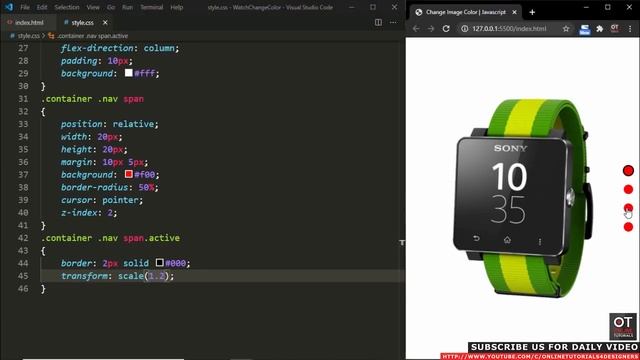Click the red #f00 color swatch
The width and height of the screenshot is (640, 360).
[129, 174]
